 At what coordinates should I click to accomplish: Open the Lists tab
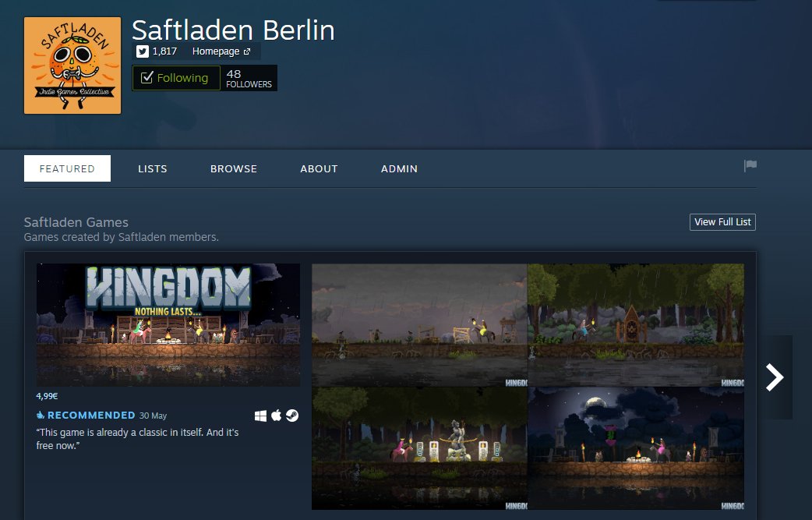[152, 169]
